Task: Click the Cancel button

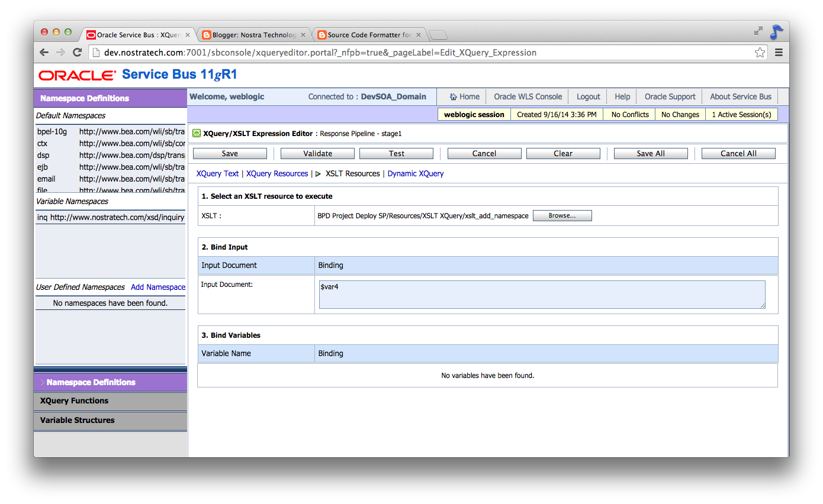Action: click(484, 154)
